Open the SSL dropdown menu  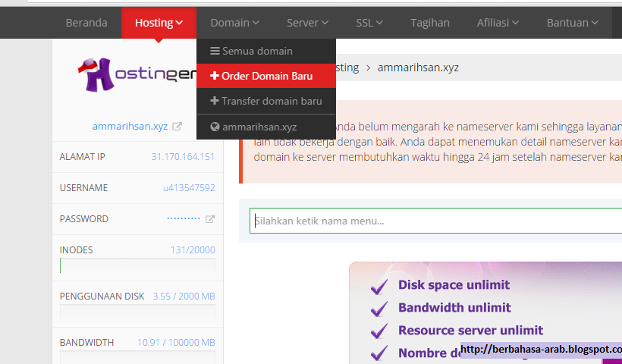(369, 23)
